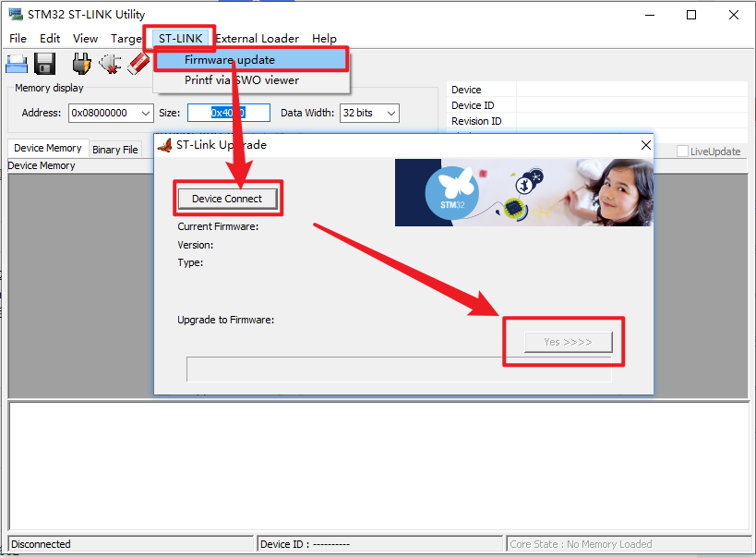This screenshot has width=756, height=558.
Task: Click the STM32 ST-LINK Utility app icon
Action: pos(16,14)
